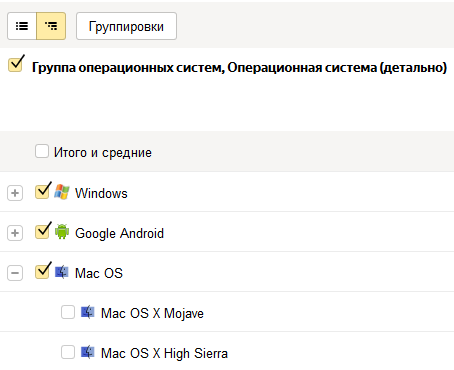Uncheck the Windows row checkbox

[x=42, y=192]
